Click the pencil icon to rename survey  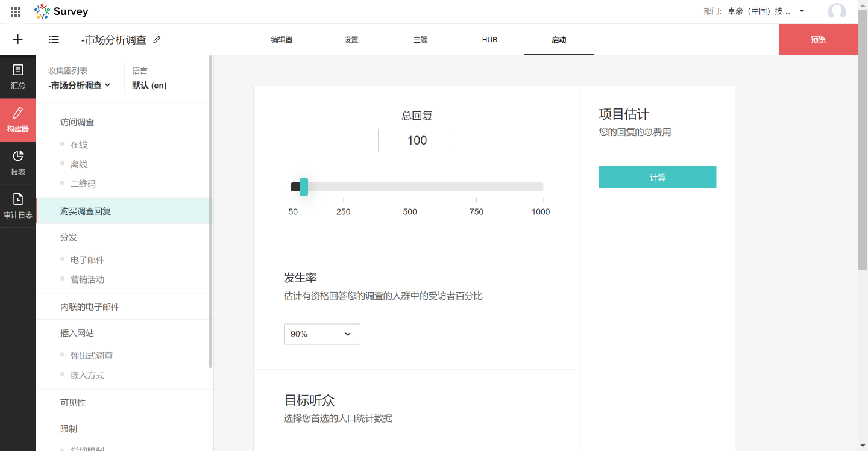[157, 39]
